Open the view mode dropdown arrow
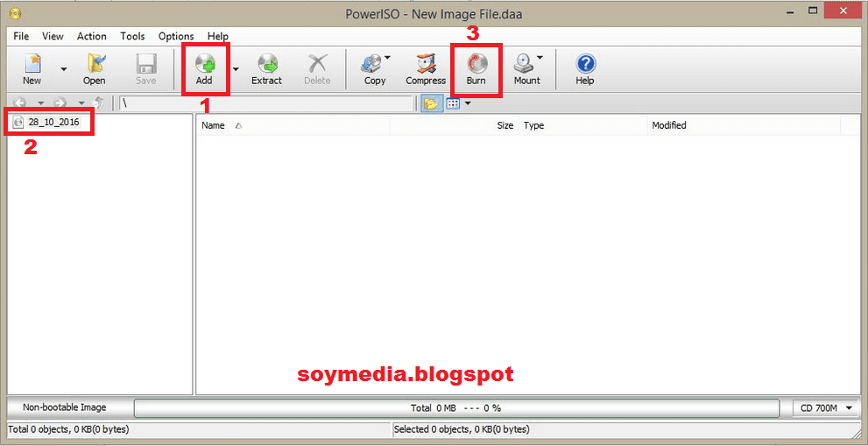This screenshot has height=446, width=868. pyautogui.click(x=468, y=103)
